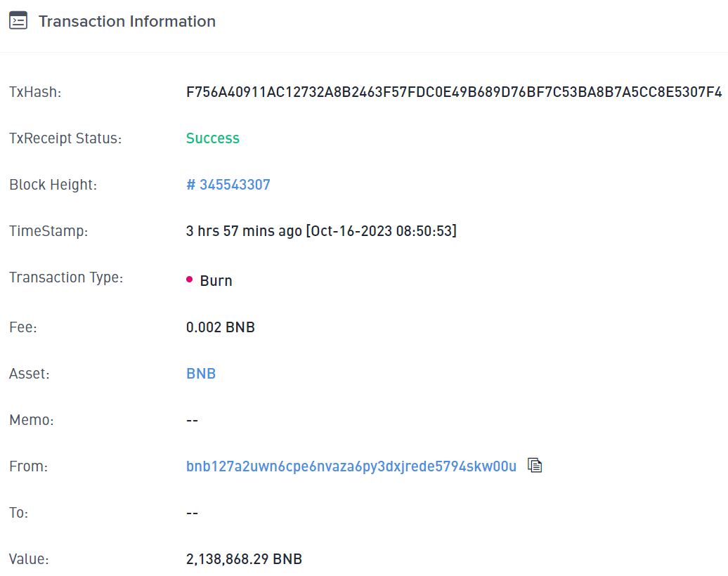This screenshot has height=576, width=728.
Task: Copy the From address using the copy icon
Action: click(535, 465)
